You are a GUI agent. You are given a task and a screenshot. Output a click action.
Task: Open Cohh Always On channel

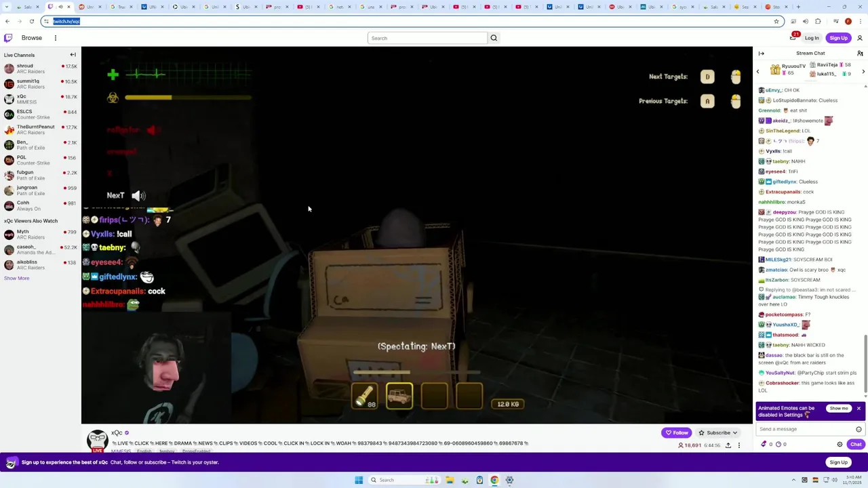click(40, 205)
